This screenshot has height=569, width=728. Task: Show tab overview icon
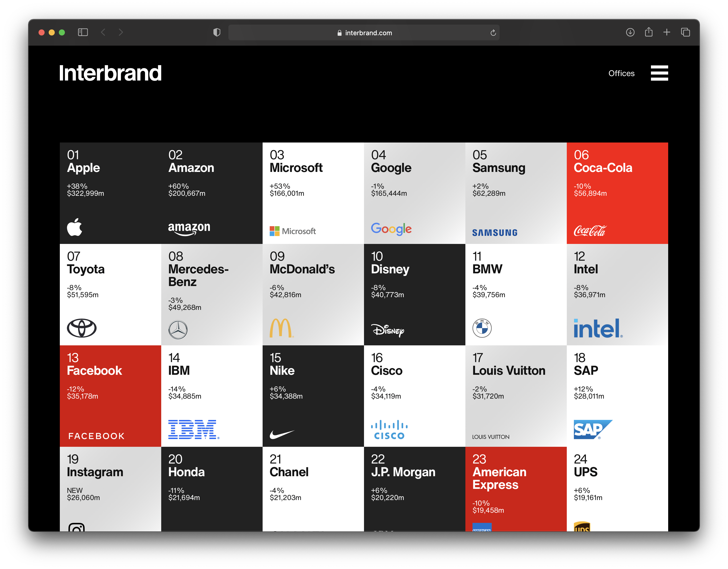click(685, 32)
